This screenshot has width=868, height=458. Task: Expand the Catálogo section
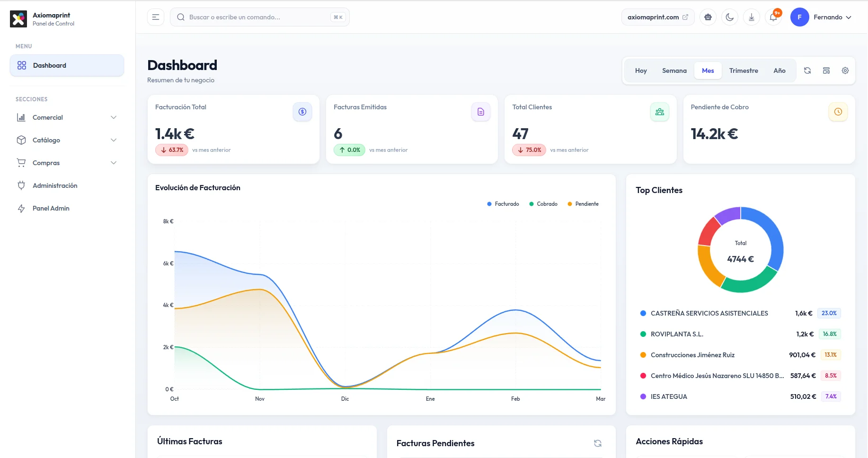pyautogui.click(x=66, y=140)
